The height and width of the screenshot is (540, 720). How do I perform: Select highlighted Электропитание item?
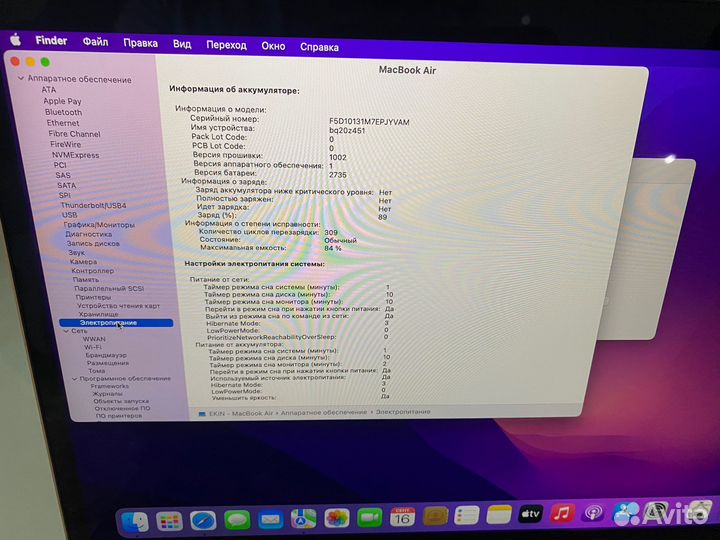(116, 323)
